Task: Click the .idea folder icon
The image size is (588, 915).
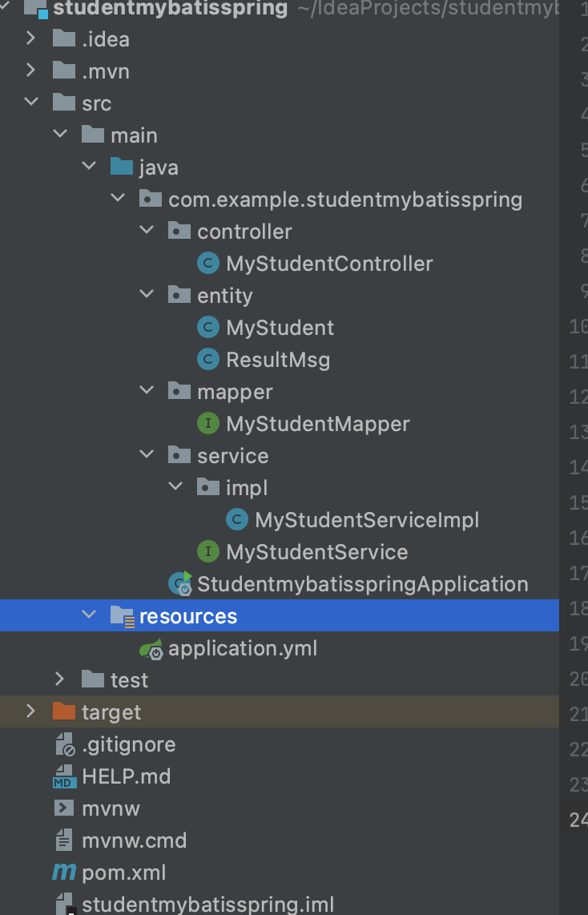Action: [x=64, y=38]
